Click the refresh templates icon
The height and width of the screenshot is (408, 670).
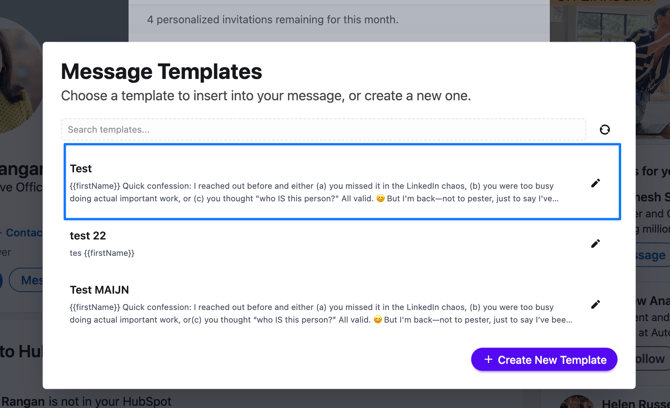pyautogui.click(x=604, y=130)
